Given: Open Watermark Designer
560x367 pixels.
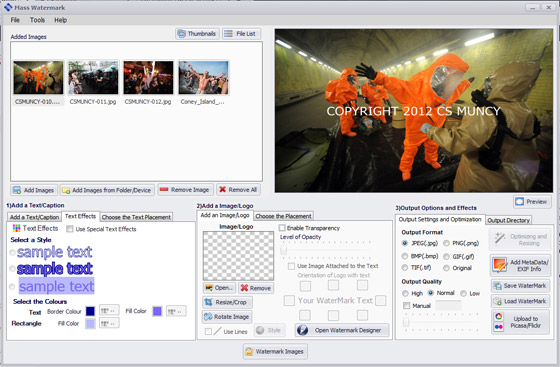Looking at the screenshot, I should (x=341, y=330).
